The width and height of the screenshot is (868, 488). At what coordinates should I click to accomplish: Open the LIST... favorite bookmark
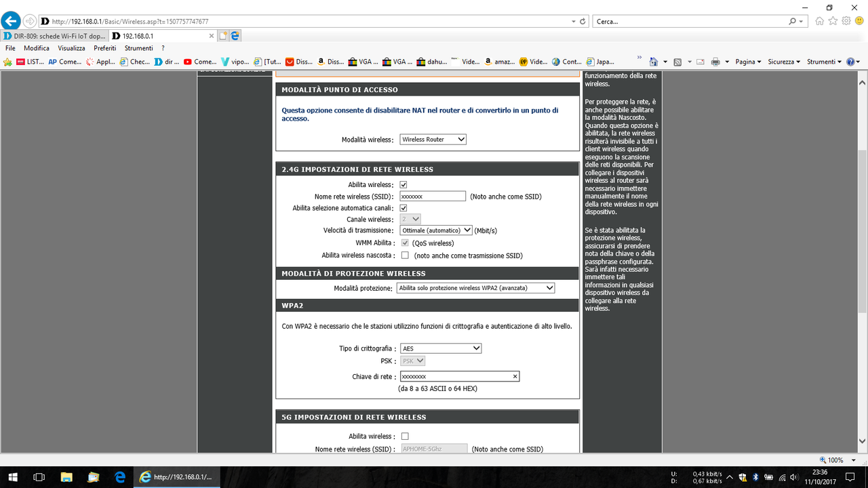click(31, 62)
